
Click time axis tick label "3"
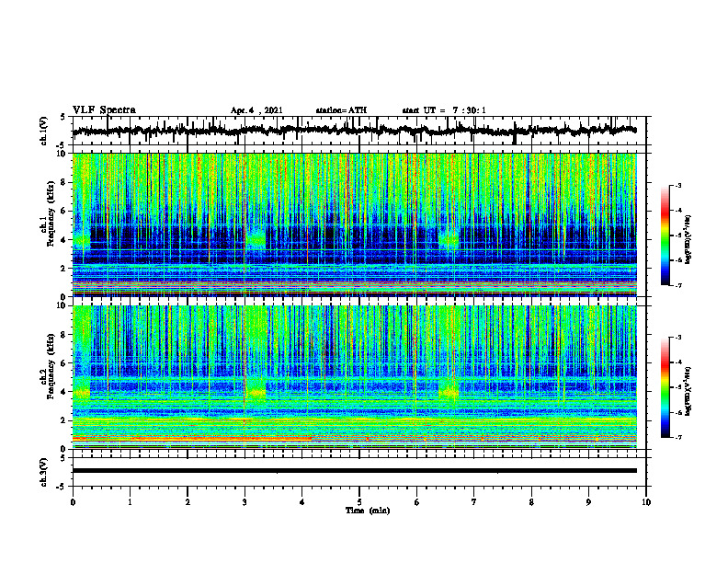point(245,502)
